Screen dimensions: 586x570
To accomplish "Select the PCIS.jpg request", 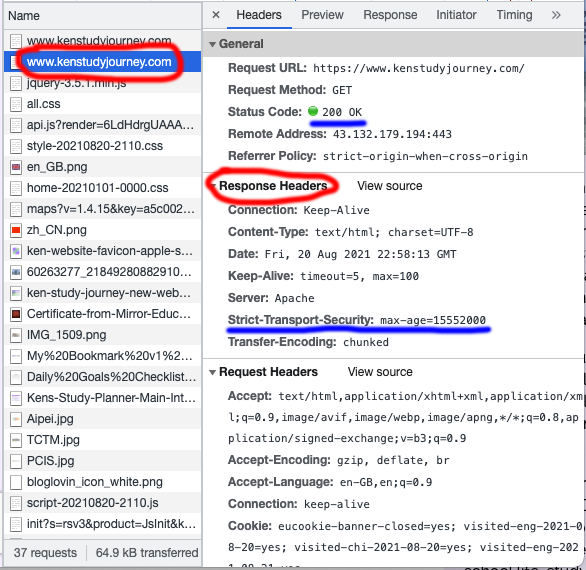I will click(x=103, y=460).
